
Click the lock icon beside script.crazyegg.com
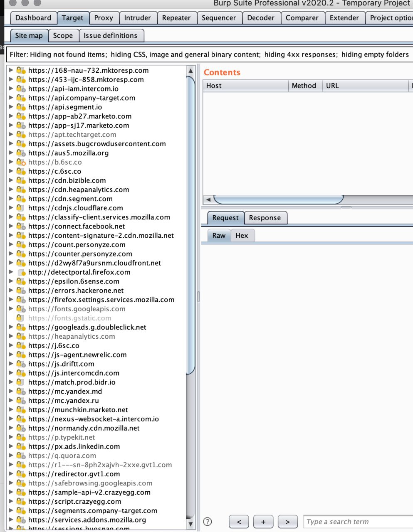pyautogui.click(x=21, y=501)
